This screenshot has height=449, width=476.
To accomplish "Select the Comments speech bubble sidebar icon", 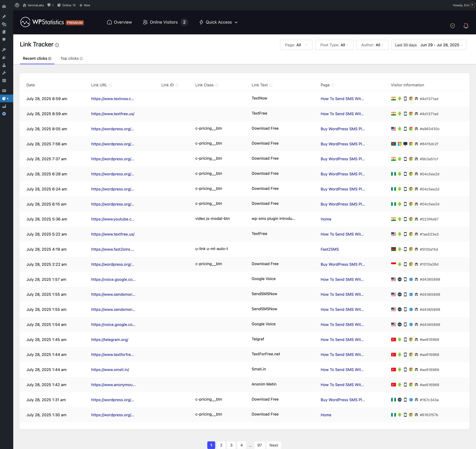I will (x=4, y=40).
